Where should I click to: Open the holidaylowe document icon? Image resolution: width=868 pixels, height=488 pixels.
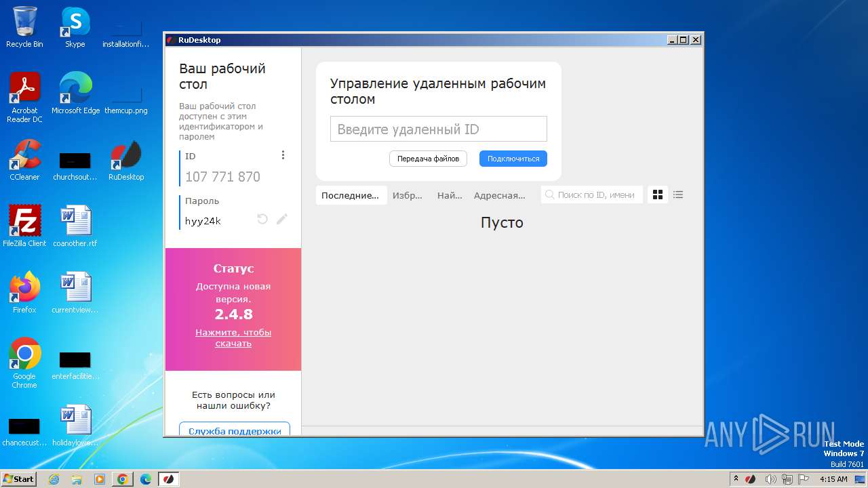click(75, 426)
